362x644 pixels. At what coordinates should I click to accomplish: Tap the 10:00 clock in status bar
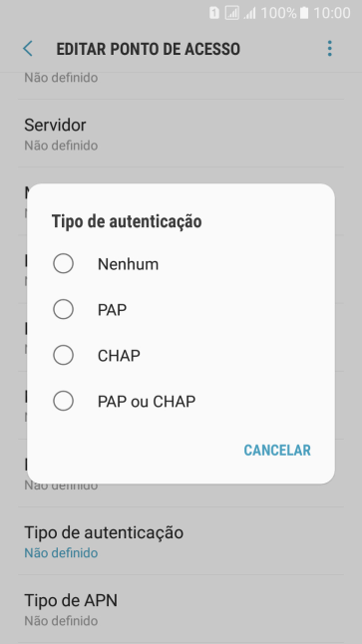pyautogui.click(x=332, y=13)
